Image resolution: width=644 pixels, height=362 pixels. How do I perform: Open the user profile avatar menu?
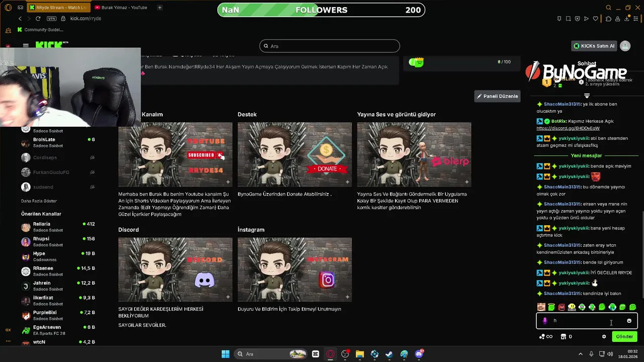625,46
